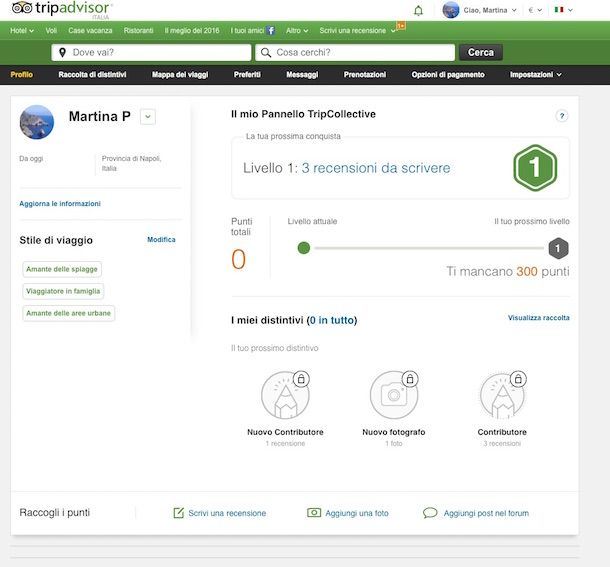This screenshot has height=567, width=610.
Task: Click the Nuovo Contributore locked badge
Action: pyautogui.click(x=285, y=395)
